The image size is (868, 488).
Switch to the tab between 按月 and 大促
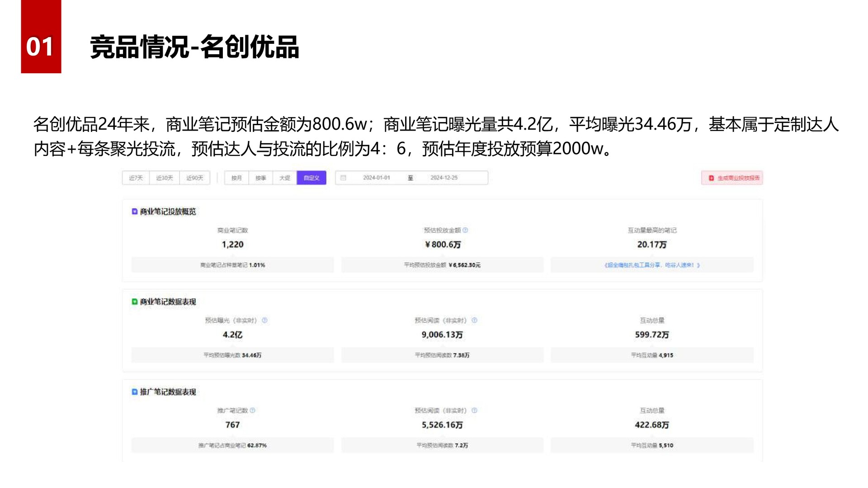261,178
